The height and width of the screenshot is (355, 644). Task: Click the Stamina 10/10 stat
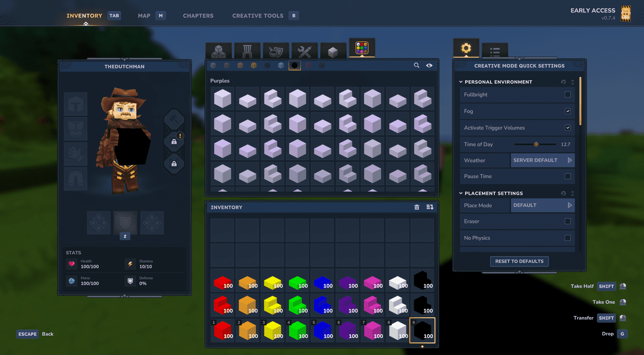point(139,264)
